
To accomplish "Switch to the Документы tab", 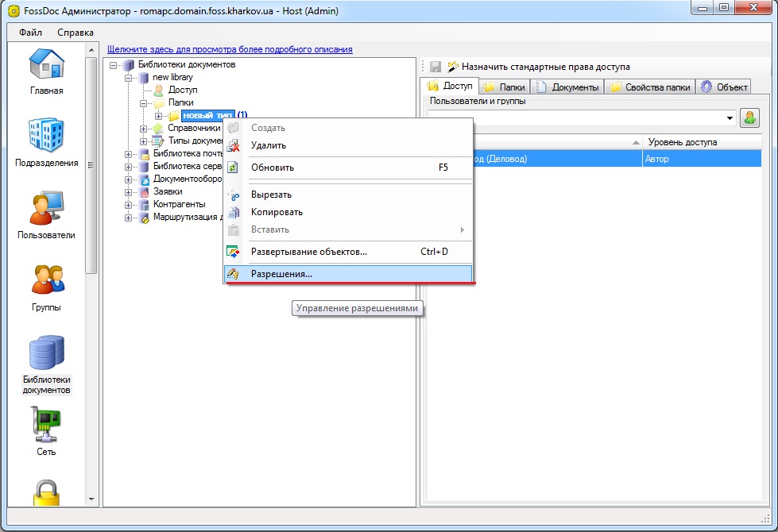I will (568, 87).
